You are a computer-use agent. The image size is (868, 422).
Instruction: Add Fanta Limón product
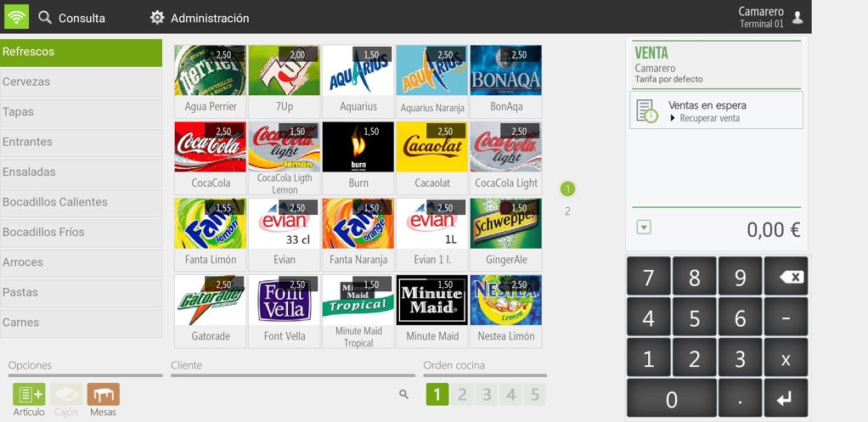pyautogui.click(x=211, y=234)
